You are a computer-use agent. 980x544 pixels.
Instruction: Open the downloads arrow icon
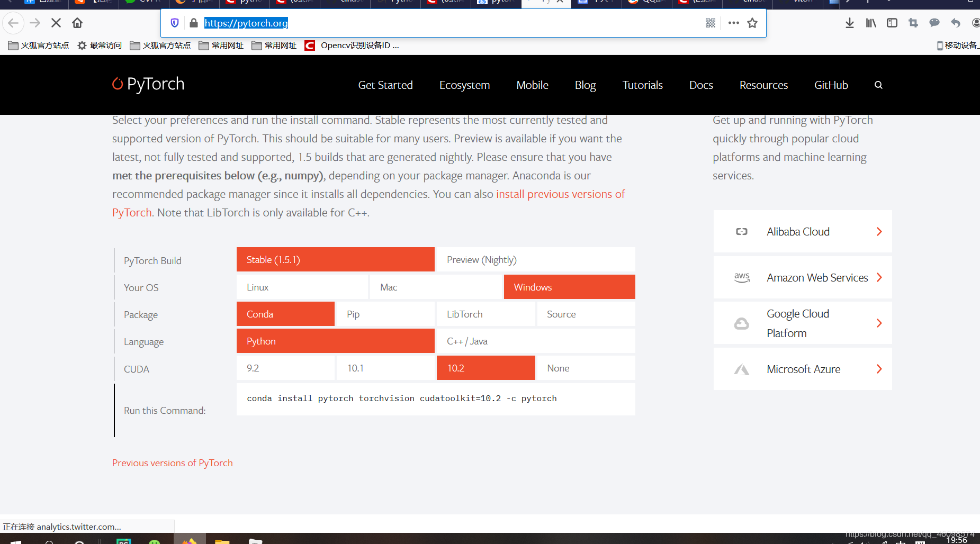[x=850, y=23]
